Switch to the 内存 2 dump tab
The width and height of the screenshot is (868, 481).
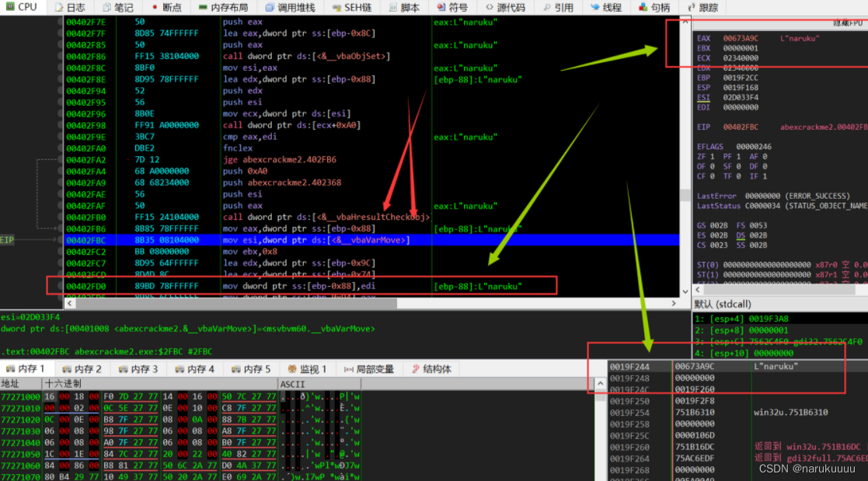tap(82, 368)
